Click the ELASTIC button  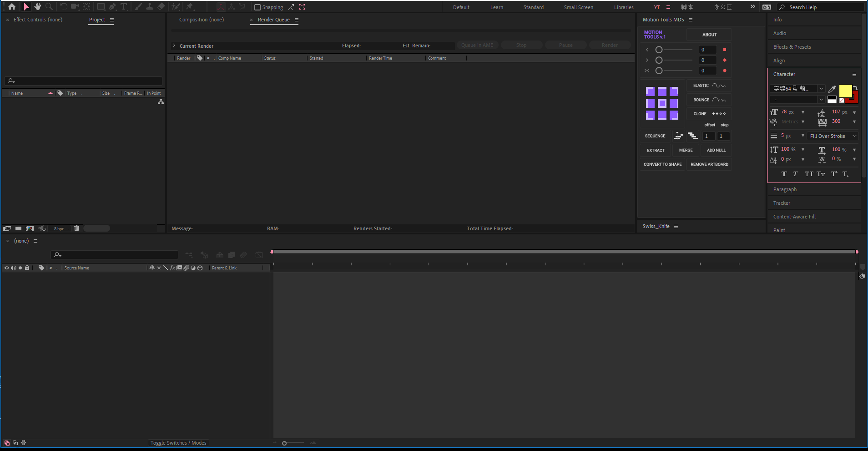[x=709, y=86]
